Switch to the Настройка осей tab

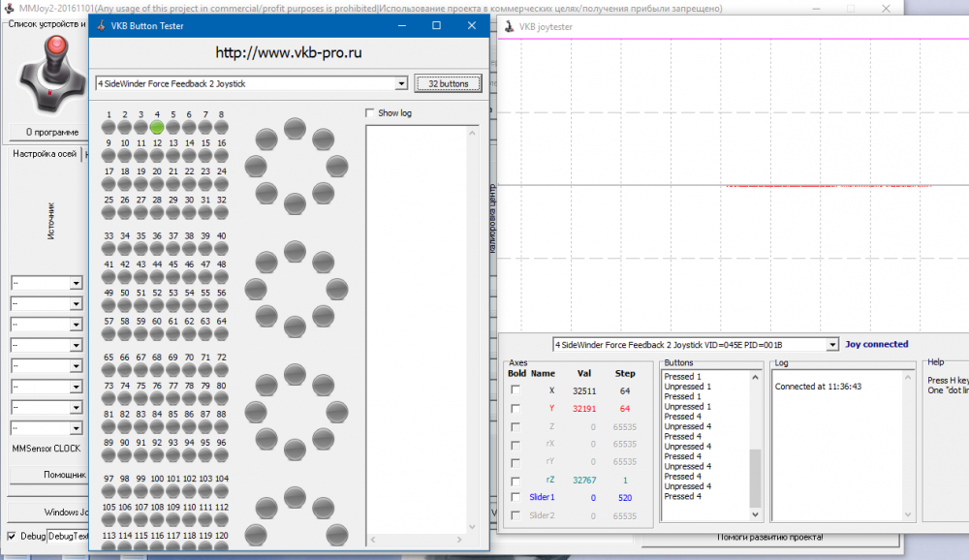tap(44, 153)
